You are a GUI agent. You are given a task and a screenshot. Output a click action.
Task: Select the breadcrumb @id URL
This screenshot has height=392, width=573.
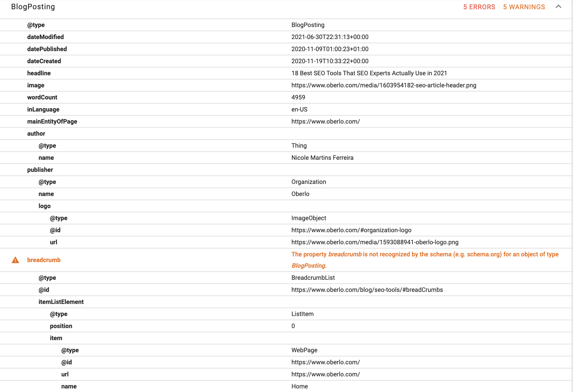pos(367,290)
